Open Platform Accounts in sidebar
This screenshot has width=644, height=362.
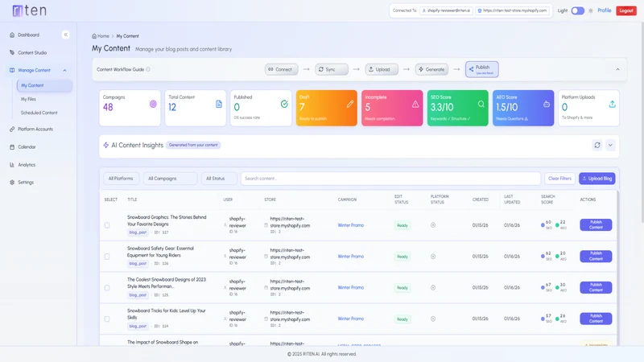click(35, 129)
